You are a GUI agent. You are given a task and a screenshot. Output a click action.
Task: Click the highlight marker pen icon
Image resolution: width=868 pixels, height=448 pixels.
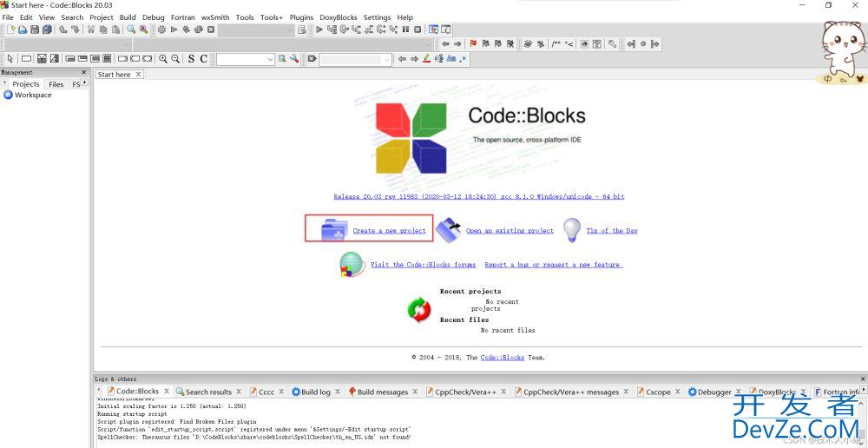point(427,59)
